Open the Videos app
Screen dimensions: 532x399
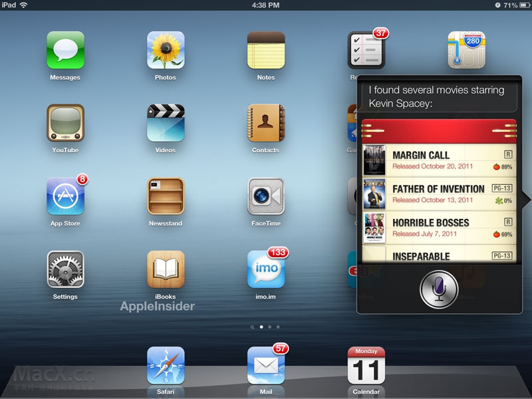tap(166, 122)
